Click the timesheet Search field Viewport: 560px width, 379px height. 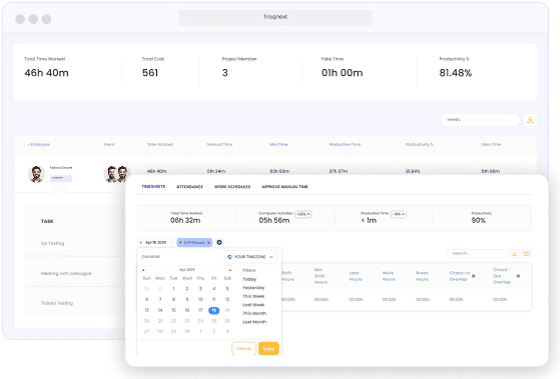tap(477, 254)
